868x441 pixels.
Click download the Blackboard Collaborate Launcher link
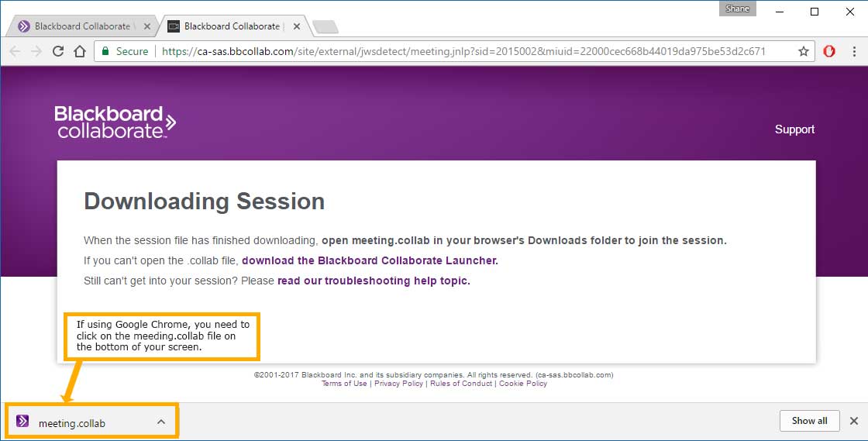370,260
